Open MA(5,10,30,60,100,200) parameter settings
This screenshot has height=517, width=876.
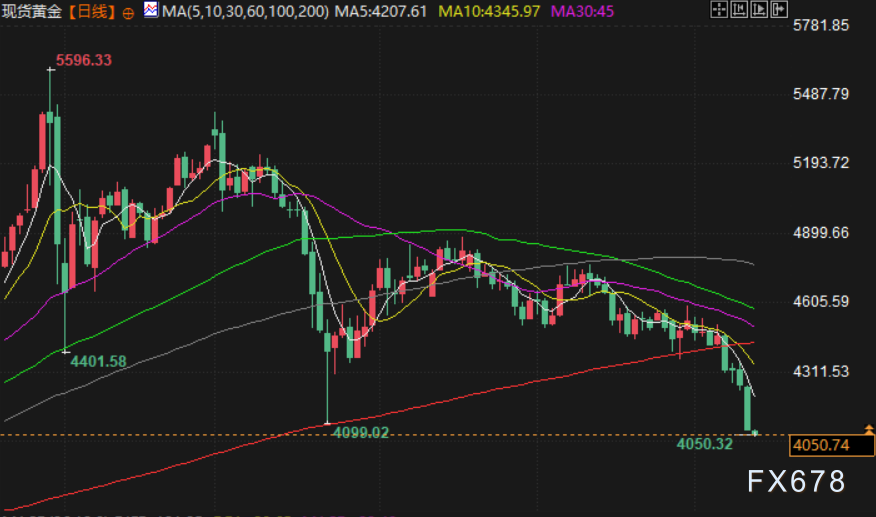pos(245,11)
